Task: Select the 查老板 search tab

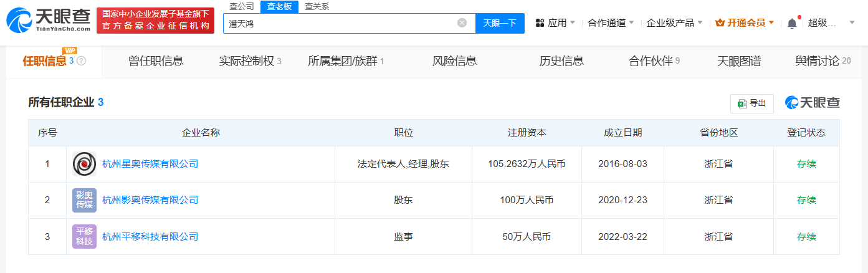Action: tap(279, 6)
